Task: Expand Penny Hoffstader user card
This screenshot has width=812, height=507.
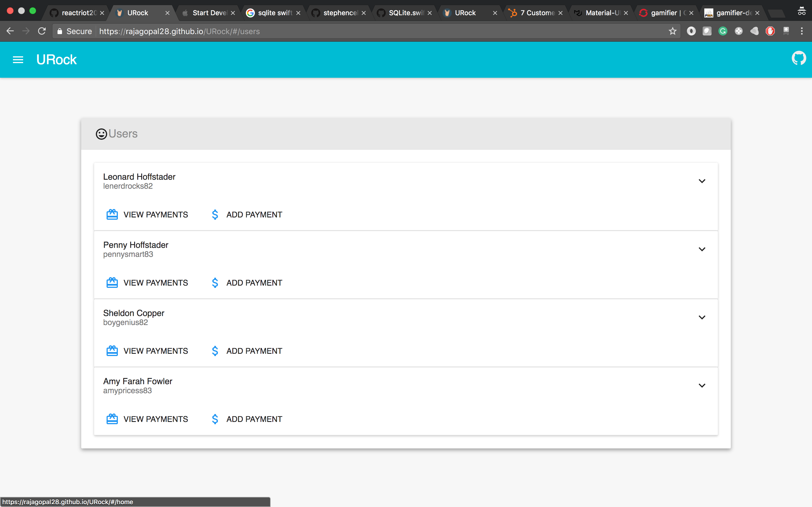Action: click(x=701, y=249)
